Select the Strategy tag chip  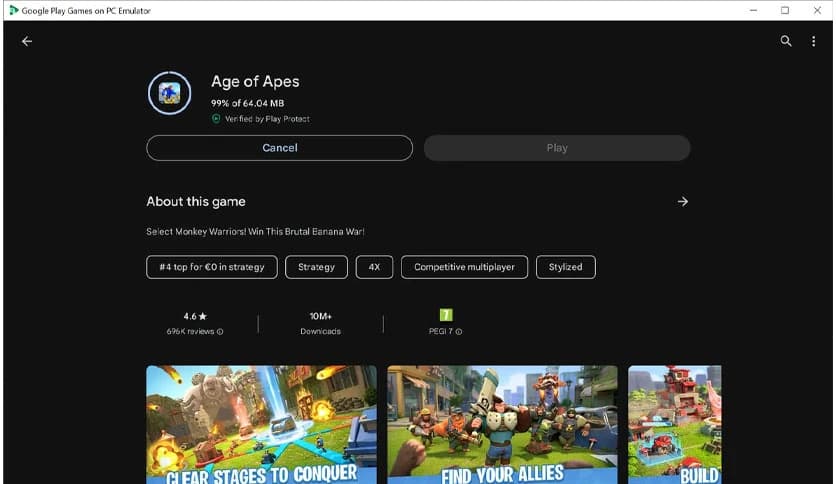pyautogui.click(x=316, y=267)
